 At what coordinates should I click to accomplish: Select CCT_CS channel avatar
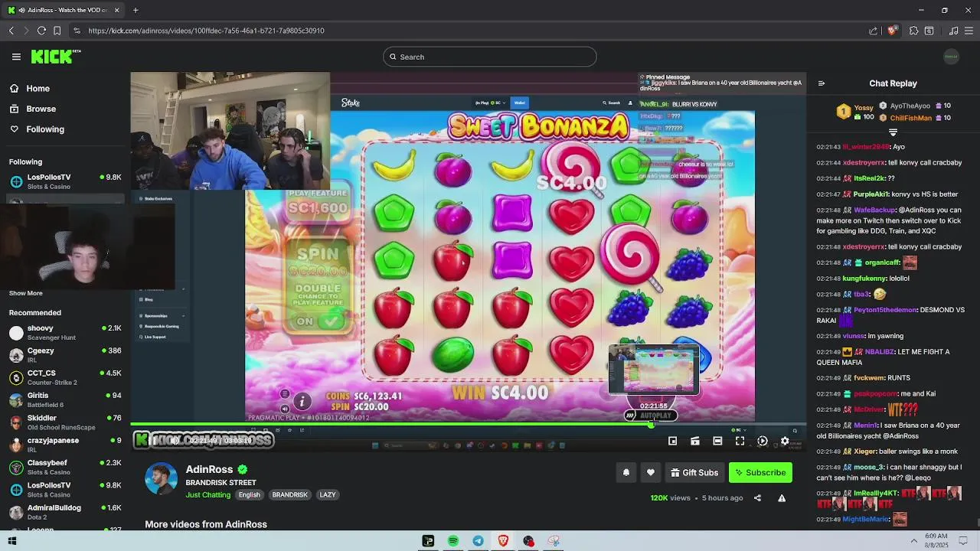16,377
